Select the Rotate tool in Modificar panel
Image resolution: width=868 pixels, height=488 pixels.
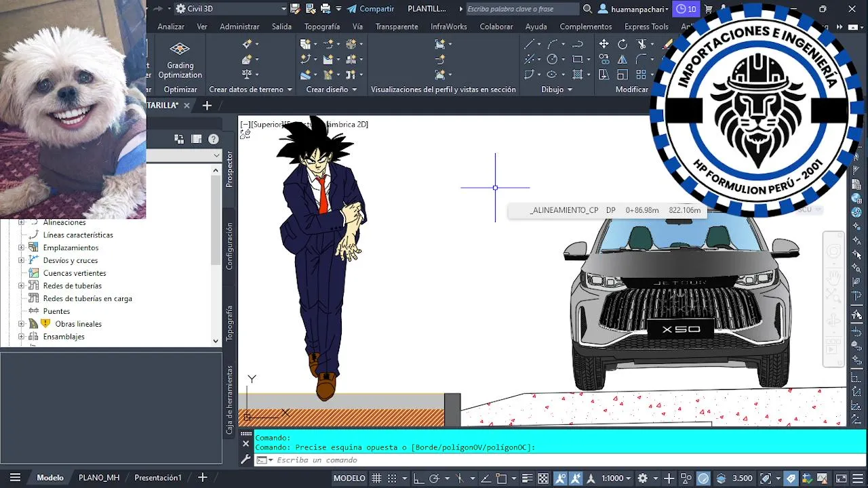pyautogui.click(x=623, y=43)
